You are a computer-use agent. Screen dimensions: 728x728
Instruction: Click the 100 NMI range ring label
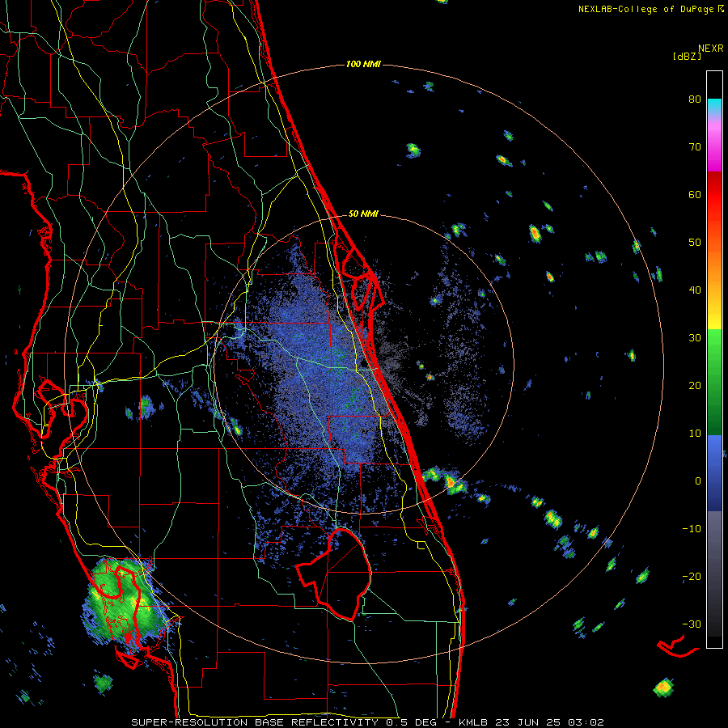[363, 64]
